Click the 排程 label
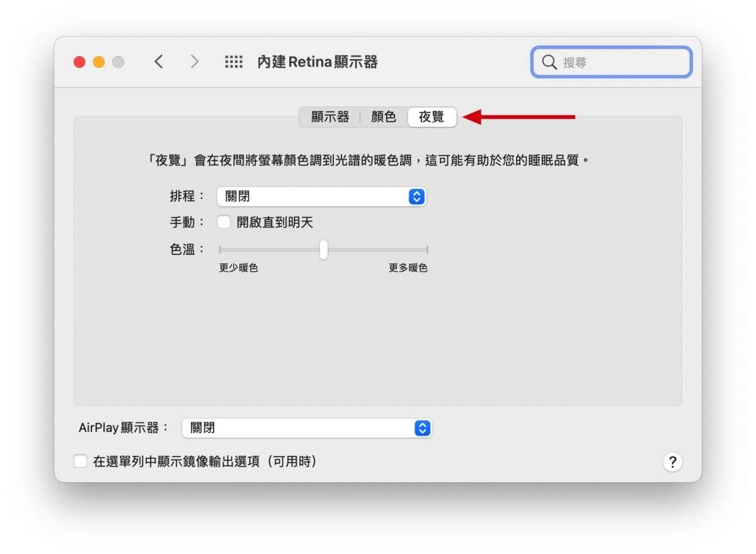The height and width of the screenshot is (554, 756). click(187, 196)
